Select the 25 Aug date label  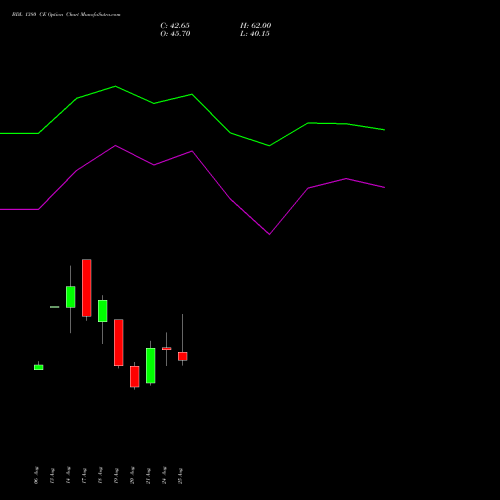point(180,475)
